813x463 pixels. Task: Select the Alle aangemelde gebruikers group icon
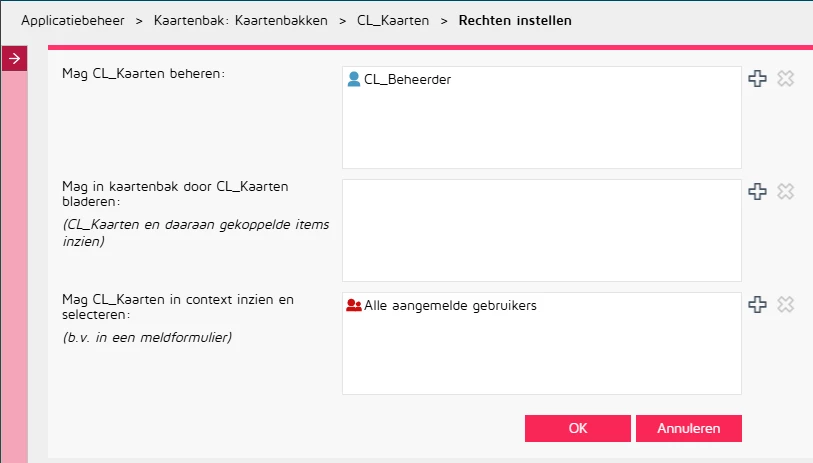click(354, 305)
